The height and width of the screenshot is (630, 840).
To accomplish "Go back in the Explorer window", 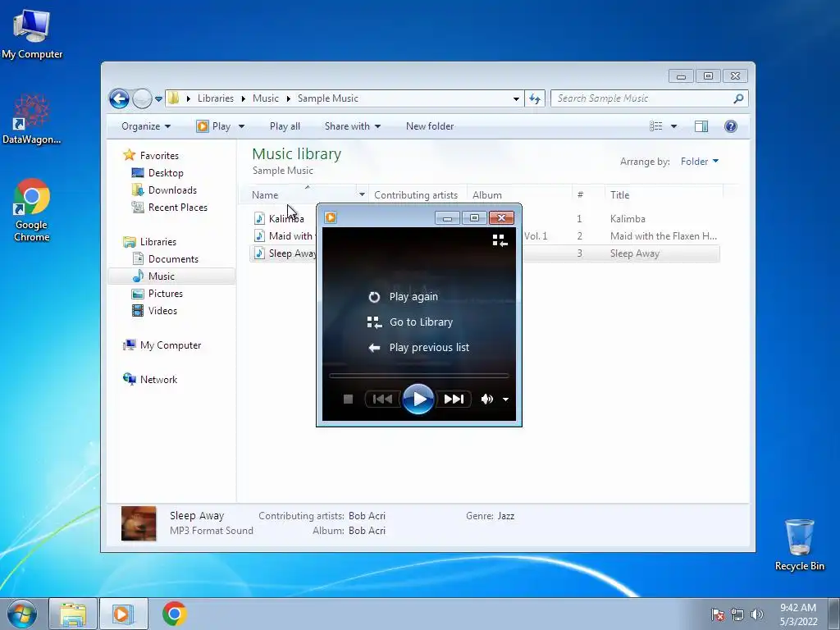I will tap(119, 98).
